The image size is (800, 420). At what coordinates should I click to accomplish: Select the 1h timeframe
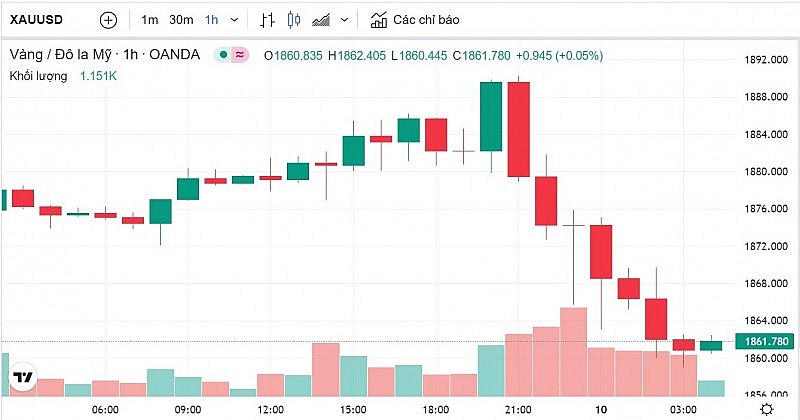211,19
